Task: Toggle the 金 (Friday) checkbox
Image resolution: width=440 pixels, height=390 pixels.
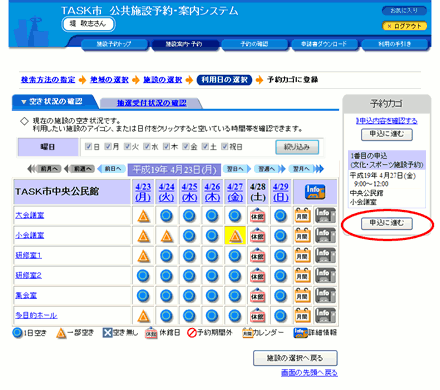Action: pyautogui.click(x=186, y=147)
